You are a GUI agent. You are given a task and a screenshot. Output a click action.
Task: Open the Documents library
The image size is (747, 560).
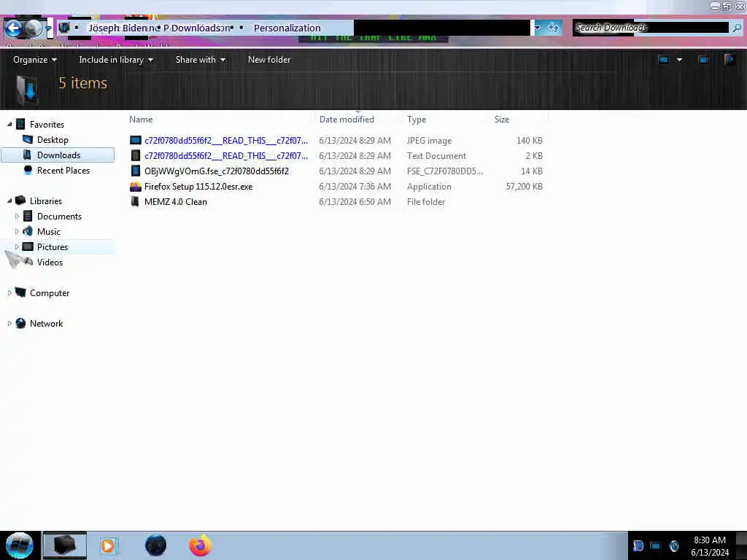pos(59,216)
